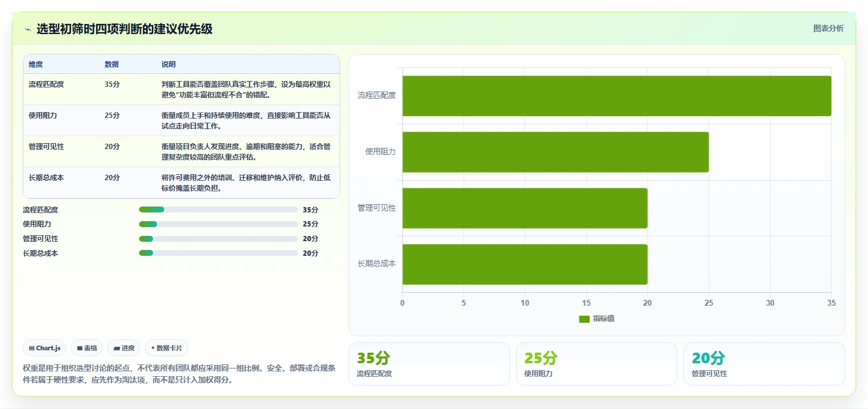The height and width of the screenshot is (409, 868).
Task: Click the 长期总成本 y-axis label in chart
Action: [377, 263]
